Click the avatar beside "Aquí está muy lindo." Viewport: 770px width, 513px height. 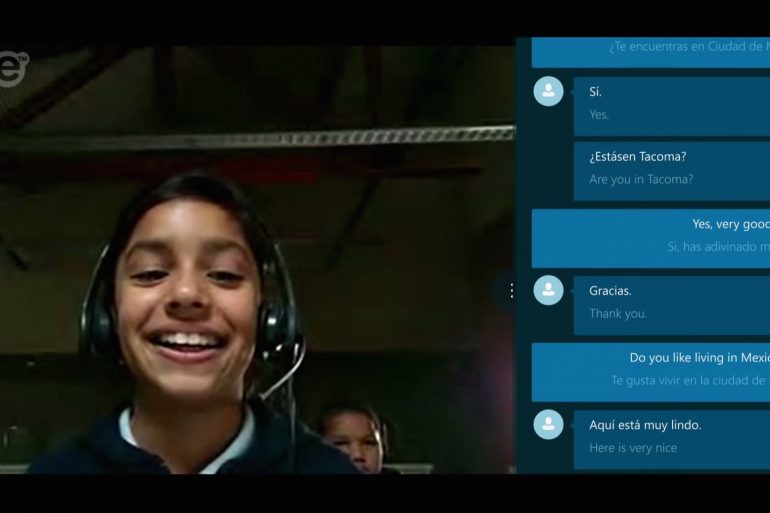548,424
